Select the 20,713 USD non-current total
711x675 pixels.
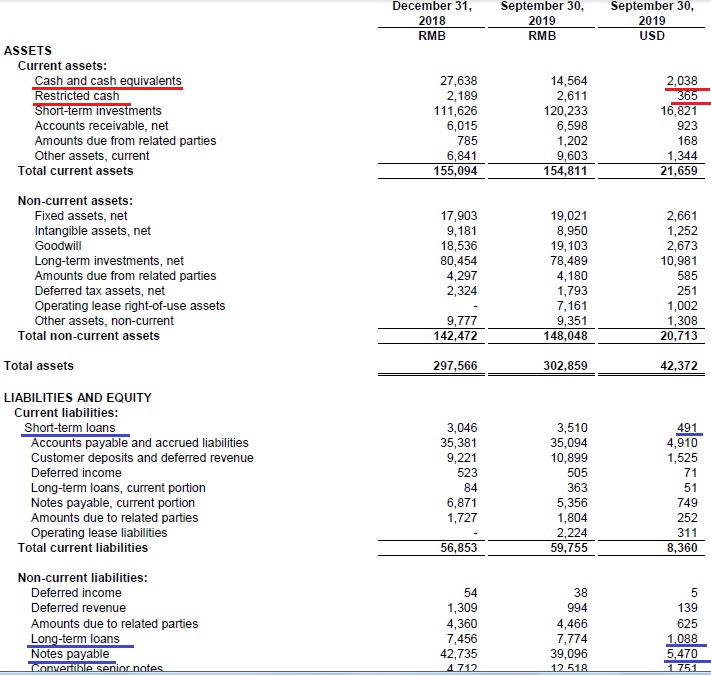(679, 336)
